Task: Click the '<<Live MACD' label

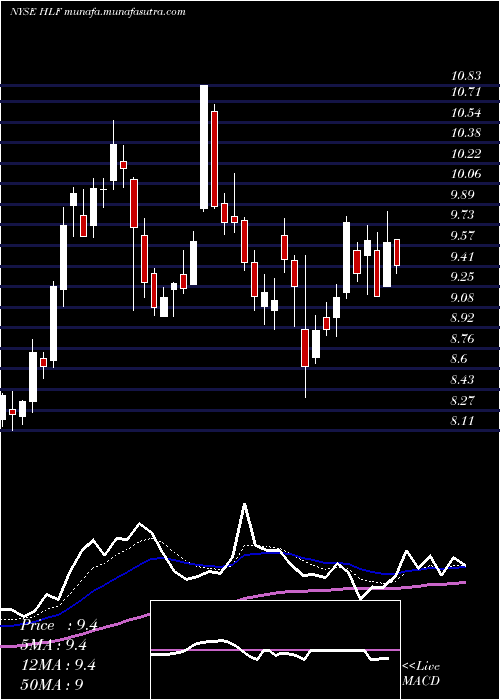Action: coord(421,674)
